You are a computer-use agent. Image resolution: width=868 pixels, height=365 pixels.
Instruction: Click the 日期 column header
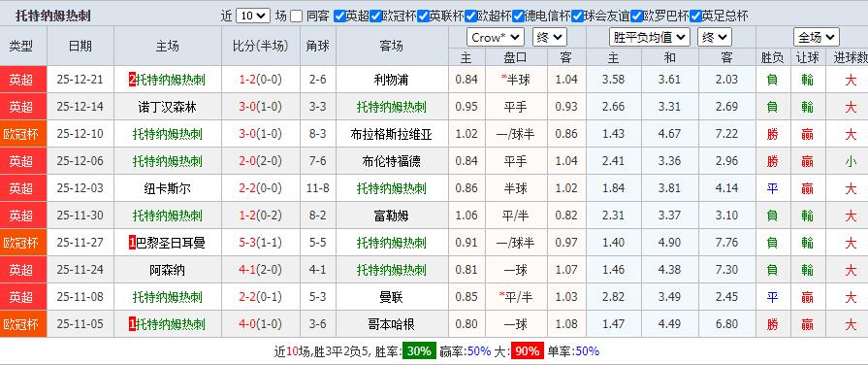coord(80,46)
